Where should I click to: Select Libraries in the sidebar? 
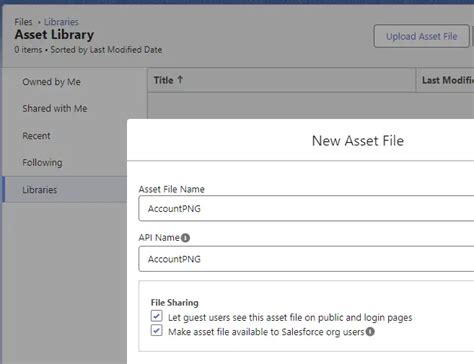(x=65, y=190)
